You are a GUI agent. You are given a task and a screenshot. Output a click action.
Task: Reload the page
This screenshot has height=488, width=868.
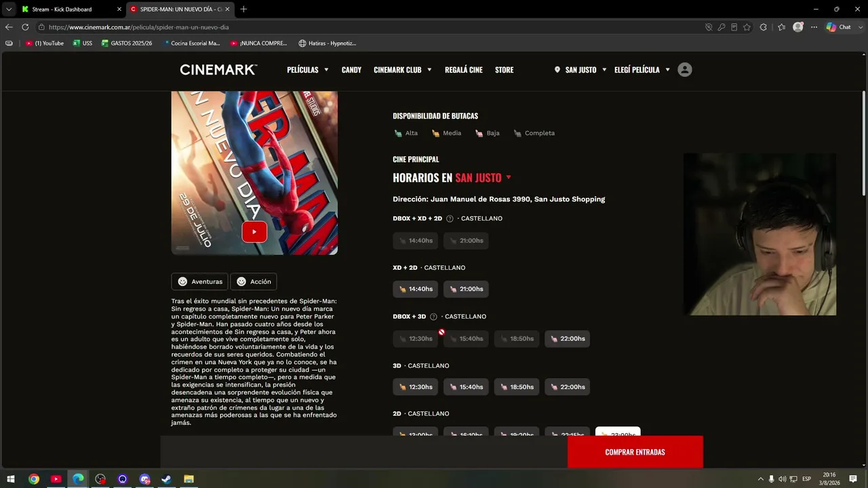pos(25,27)
